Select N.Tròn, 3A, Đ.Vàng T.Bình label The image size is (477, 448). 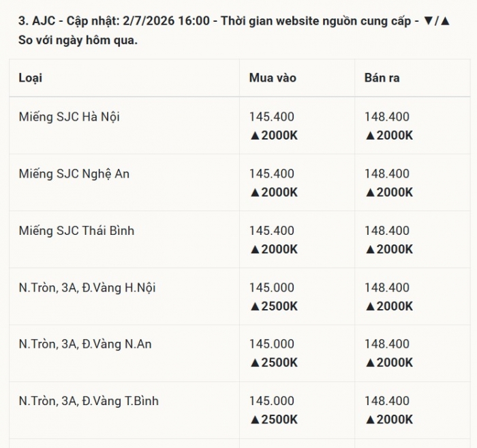click(89, 401)
